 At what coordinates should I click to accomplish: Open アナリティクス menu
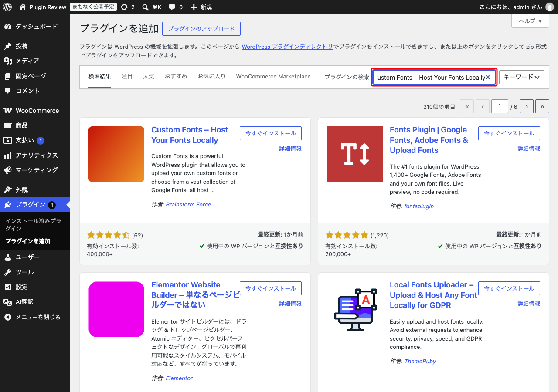[x=35, y=155]
